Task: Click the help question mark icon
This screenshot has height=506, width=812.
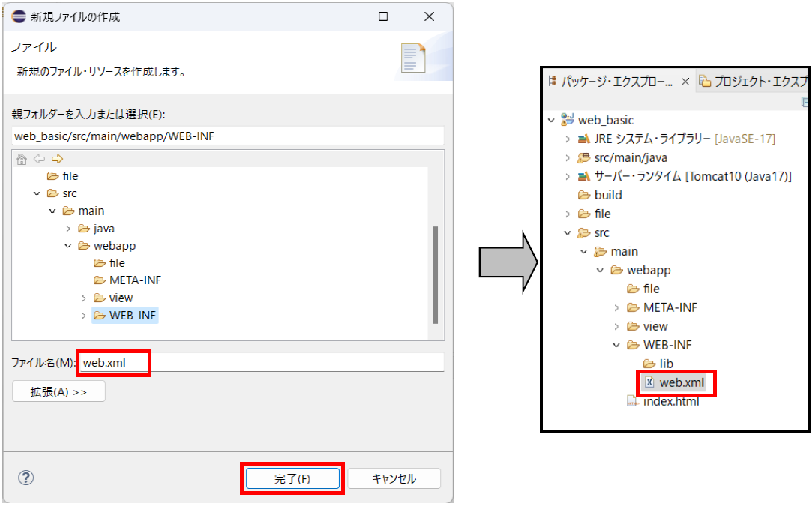Action: point(26,478)
